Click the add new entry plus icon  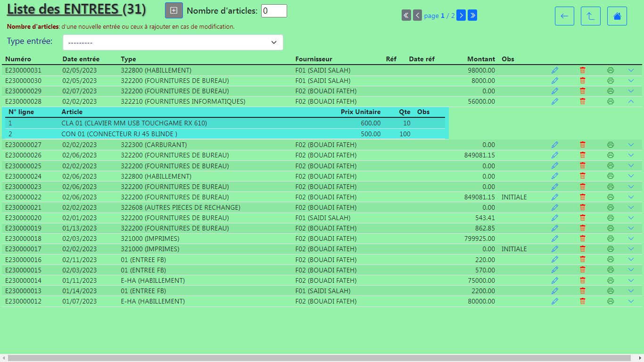click(x=174, y=10)
